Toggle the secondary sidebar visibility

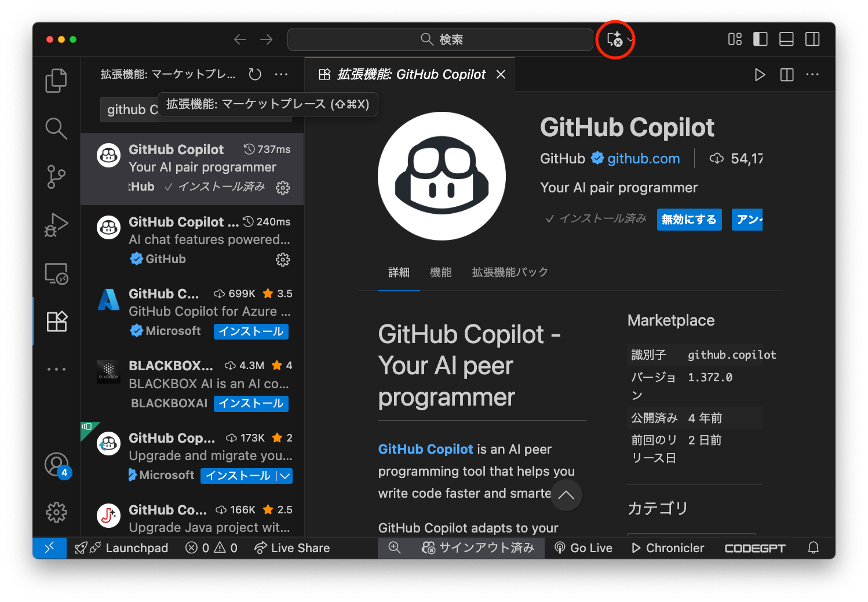[812, 39]
